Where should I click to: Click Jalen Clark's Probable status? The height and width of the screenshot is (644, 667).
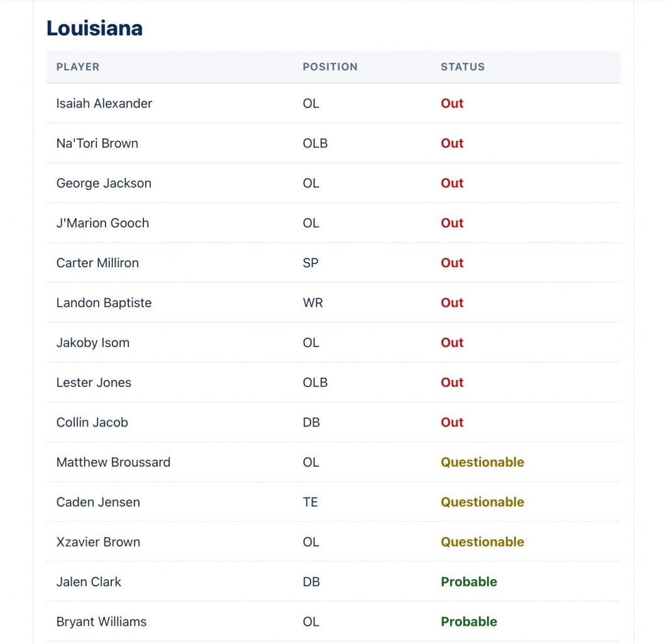pos(469,582)
